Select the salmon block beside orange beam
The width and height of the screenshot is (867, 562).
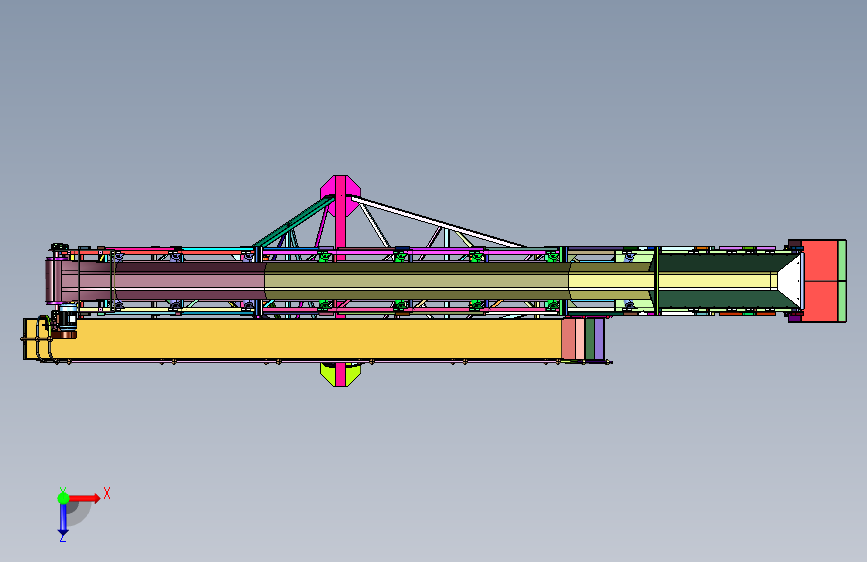pyautogui.click(x=568, y=339)
